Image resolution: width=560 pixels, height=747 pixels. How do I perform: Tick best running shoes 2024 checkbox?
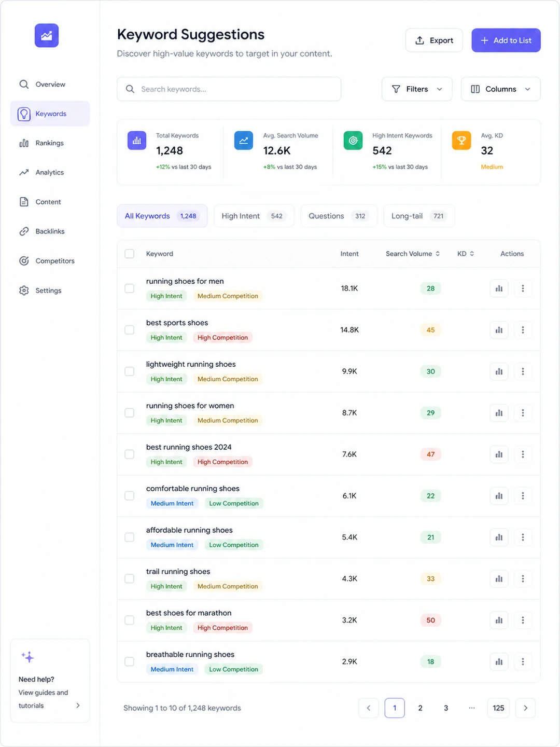point(130,454)
